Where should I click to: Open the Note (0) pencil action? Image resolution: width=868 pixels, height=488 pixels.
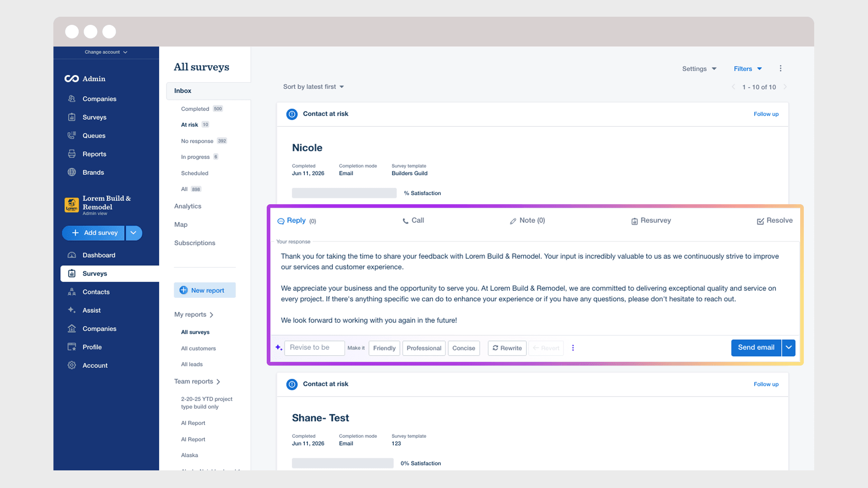click(527, 221)
